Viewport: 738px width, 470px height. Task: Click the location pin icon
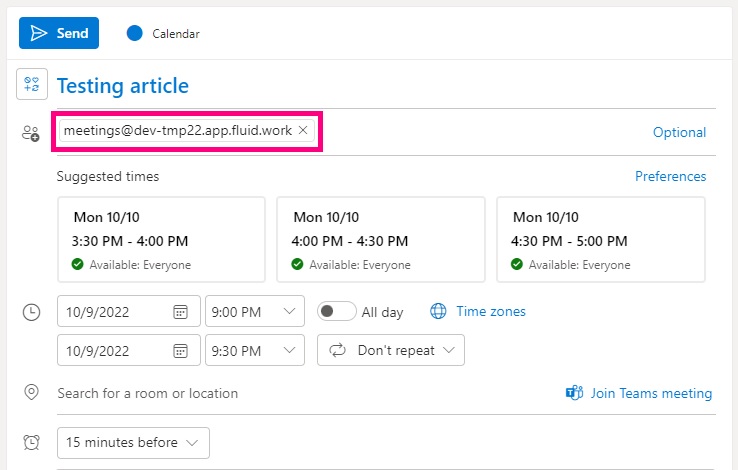pos(31,392)
